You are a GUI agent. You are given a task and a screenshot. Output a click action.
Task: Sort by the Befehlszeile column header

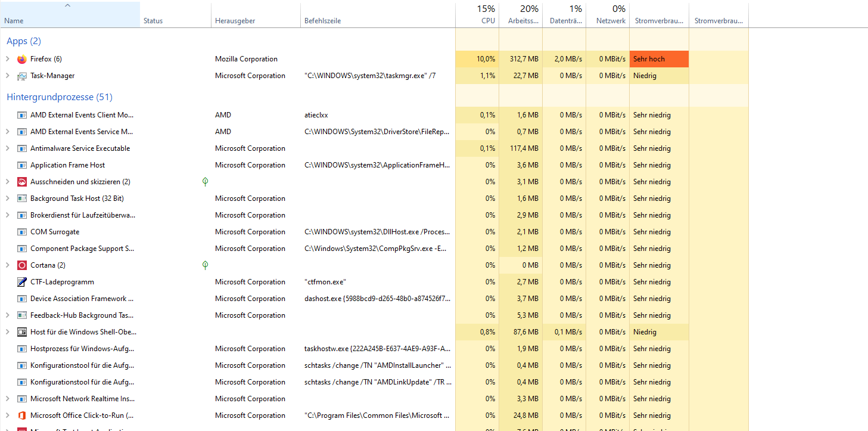point(378,15)
